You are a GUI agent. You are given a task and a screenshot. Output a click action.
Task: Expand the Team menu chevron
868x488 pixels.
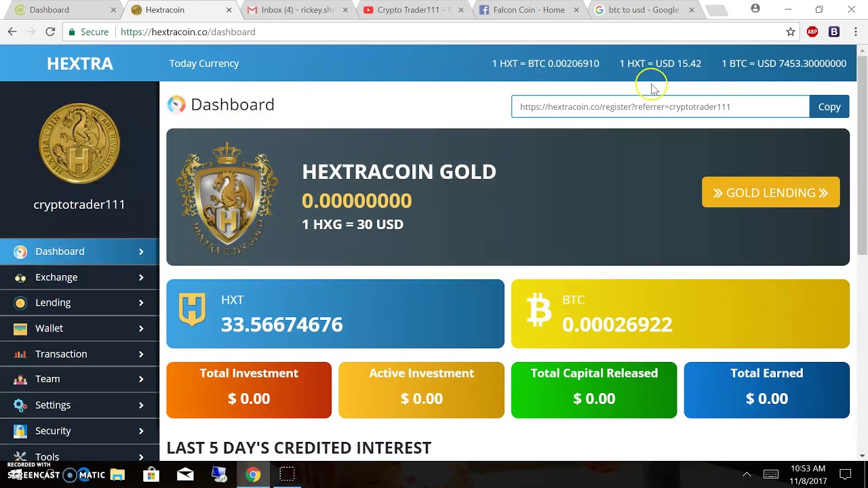point(141,380)
